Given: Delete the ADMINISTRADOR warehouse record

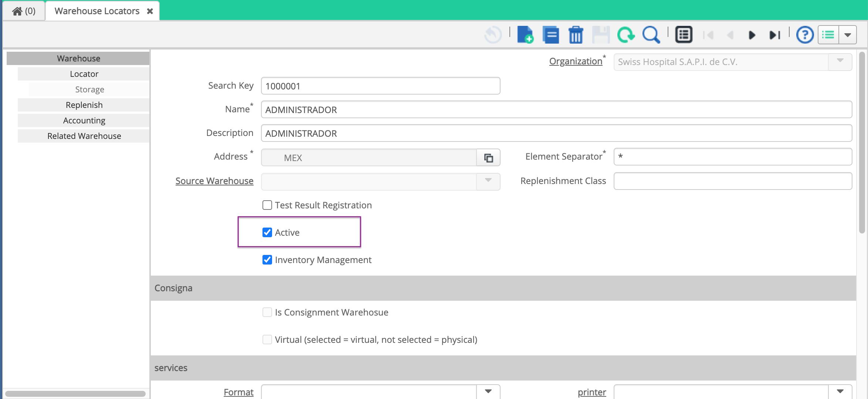Looking at the screenshot, I should (x=576, y=34).
